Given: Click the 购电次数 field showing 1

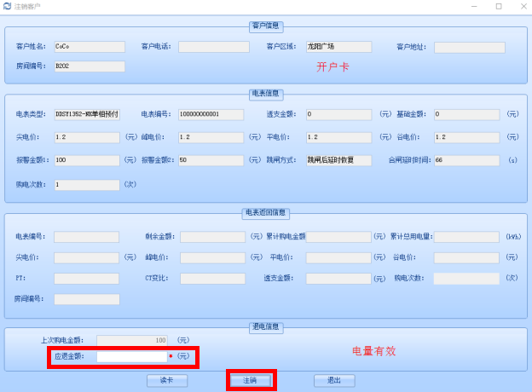Looking at the screenshot, I should pyautogui.click(x=87, y=184).
